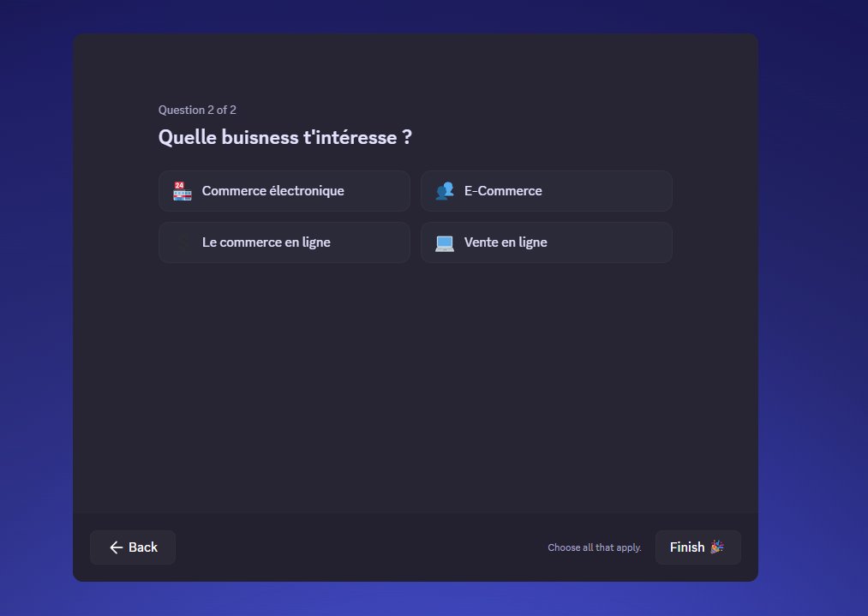Click the Finish button
The height and width of the screenshot is (616, 868).
[697, 547]
